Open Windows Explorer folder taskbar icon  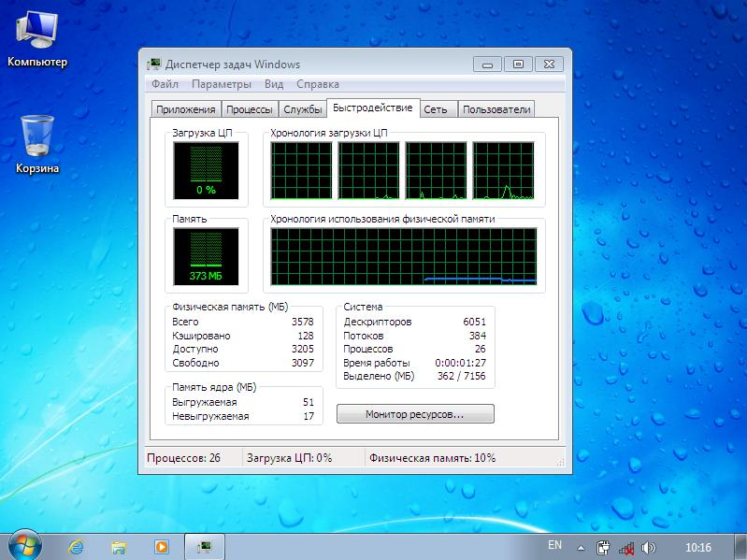tap(119, 546)
